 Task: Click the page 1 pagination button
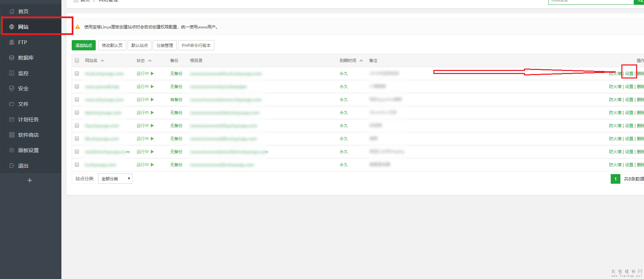(x=615, y=179)
